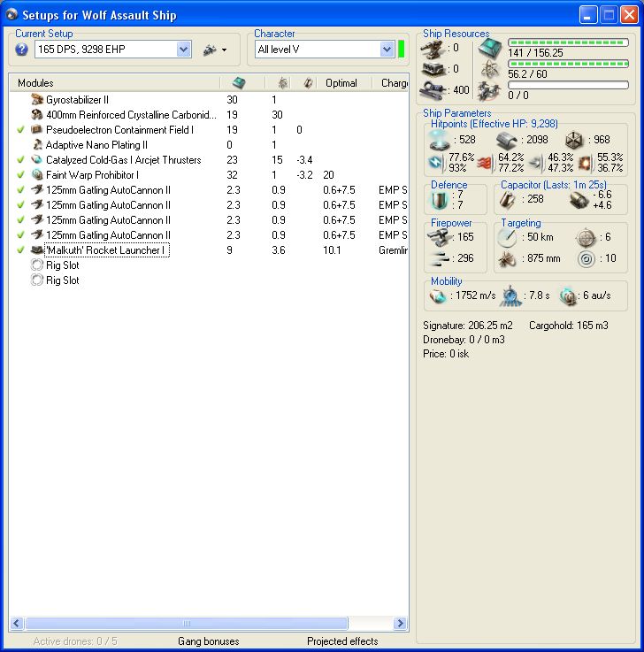The width and height of the screenshot is (644, 652).
Task: Click the powergrid usage bar 56.2 / 60
Action: point(568,64)
